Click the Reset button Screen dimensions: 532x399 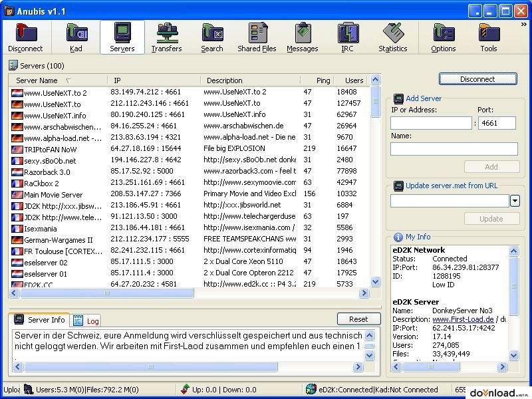[358, 319]
